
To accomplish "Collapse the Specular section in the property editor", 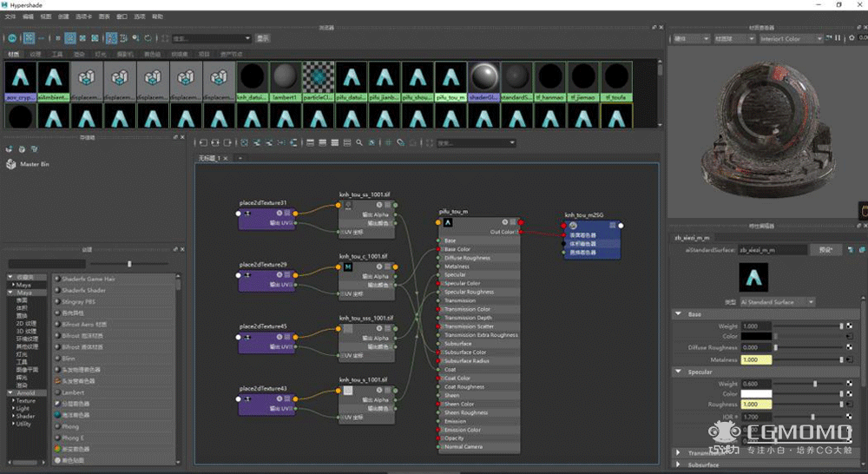I will [678, 372].
